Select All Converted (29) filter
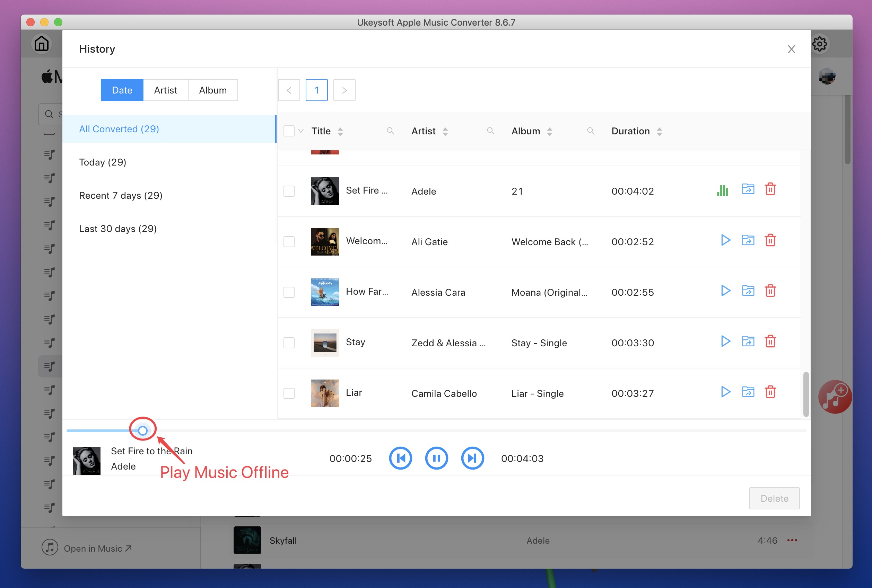Viewport: 872px width, 588px height. click(169, 129)
